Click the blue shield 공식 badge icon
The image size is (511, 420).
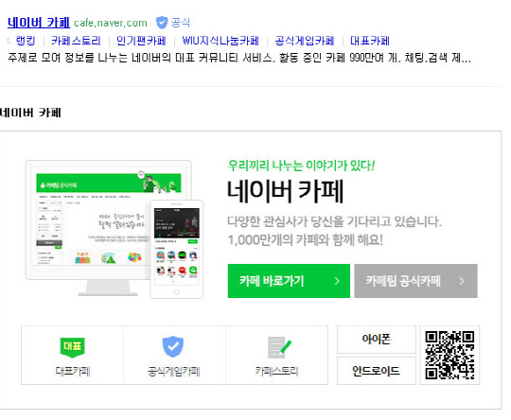pos(162,23)
